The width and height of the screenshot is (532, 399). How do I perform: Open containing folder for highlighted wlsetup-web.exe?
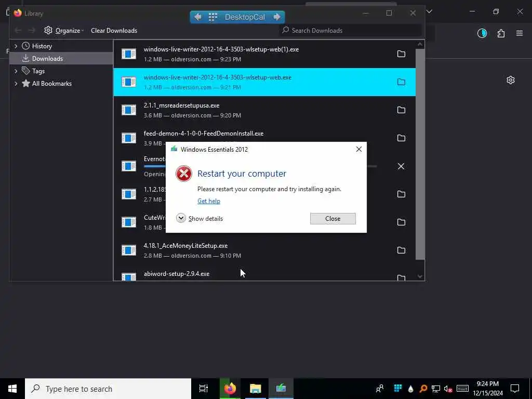[401, 82]
